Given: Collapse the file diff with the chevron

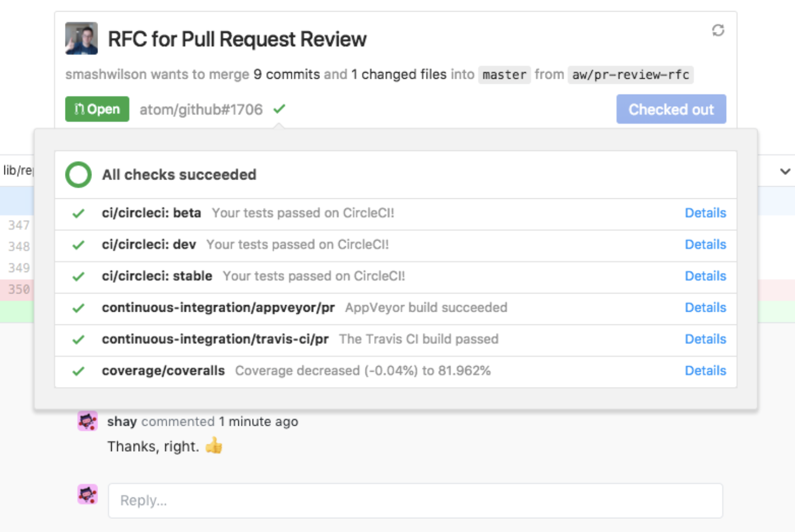Looking at the screenshot, I should click(x=786, y=171).
